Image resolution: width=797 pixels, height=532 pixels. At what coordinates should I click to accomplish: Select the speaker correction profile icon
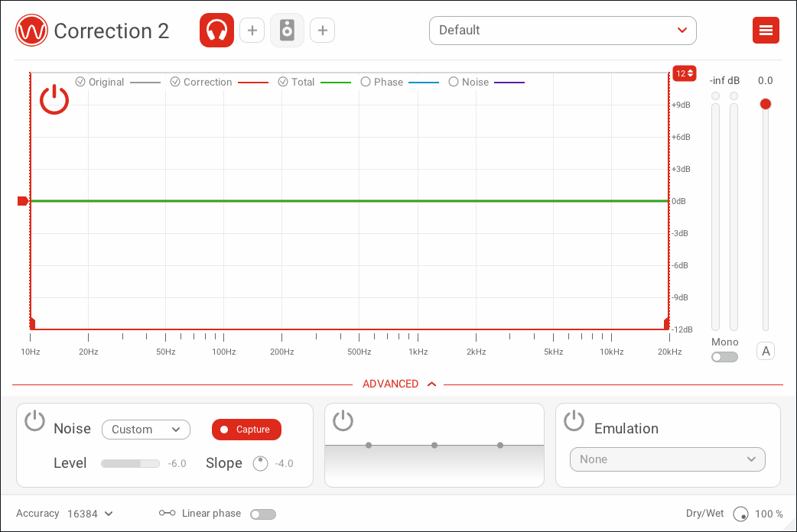pyautogui.click(x=287, y=31)
